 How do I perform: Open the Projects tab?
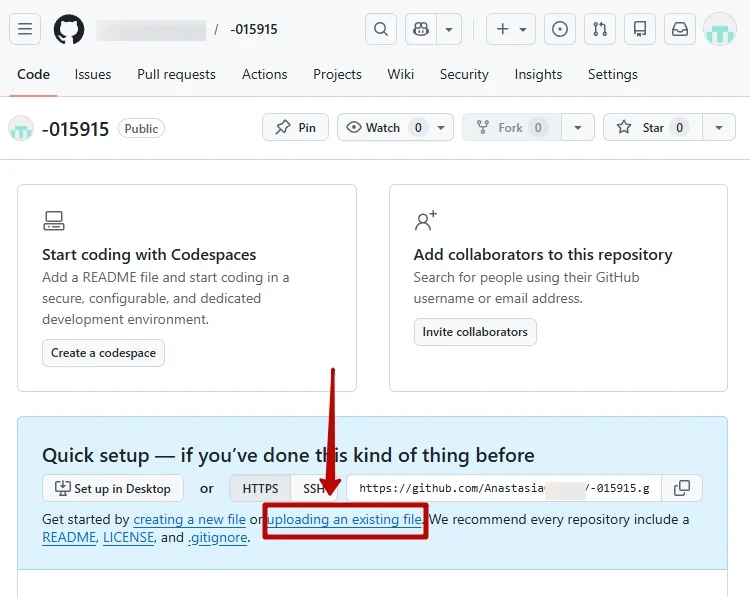[337, 75]
